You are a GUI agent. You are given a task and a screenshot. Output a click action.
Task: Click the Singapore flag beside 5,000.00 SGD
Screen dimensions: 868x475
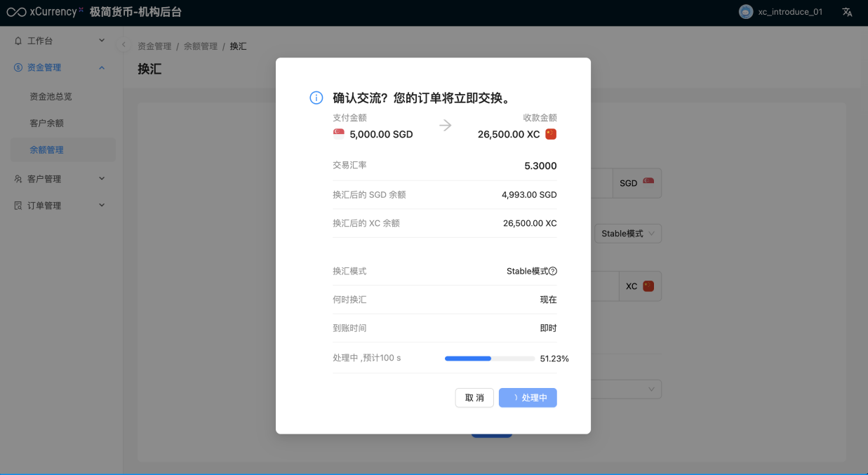tap(339, 134)
